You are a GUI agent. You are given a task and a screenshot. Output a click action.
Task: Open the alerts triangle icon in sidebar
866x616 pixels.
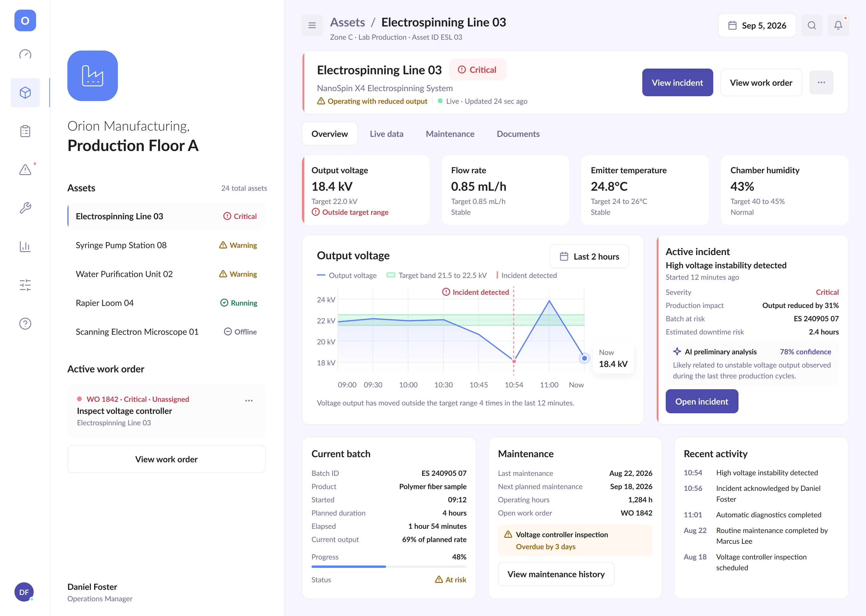coord(25,170)
